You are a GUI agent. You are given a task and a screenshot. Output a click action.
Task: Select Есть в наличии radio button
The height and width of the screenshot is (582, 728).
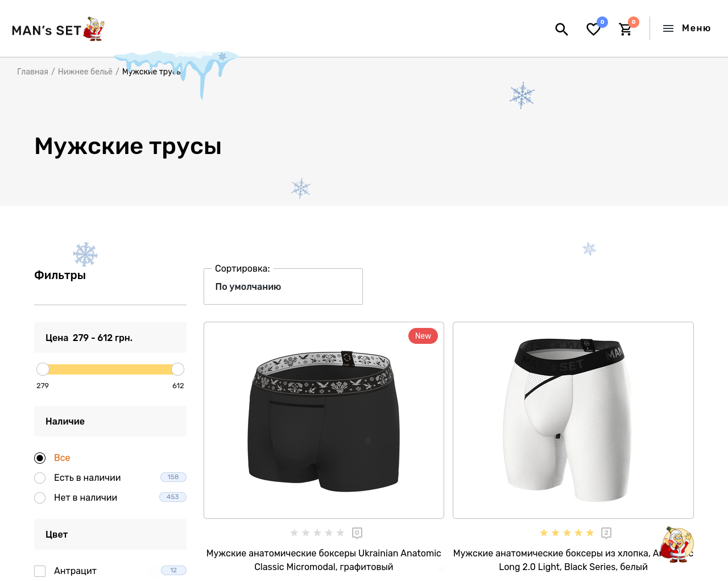click(40, 478)
